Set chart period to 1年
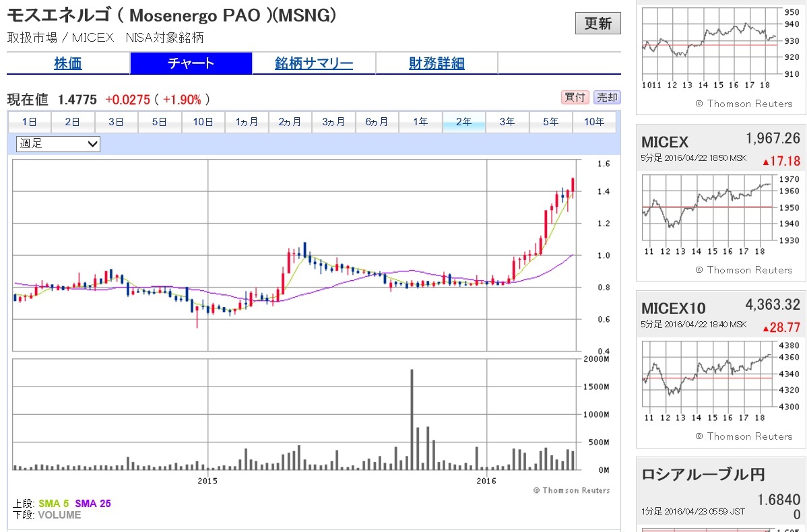Image resolution: width=807 pixels, height=532 pixels. point(420,122)
